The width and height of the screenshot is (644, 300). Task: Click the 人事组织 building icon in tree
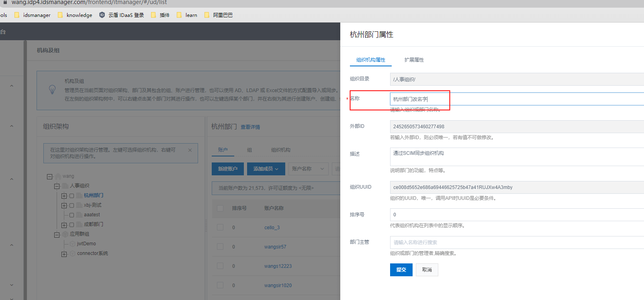[x=65, y=186]
